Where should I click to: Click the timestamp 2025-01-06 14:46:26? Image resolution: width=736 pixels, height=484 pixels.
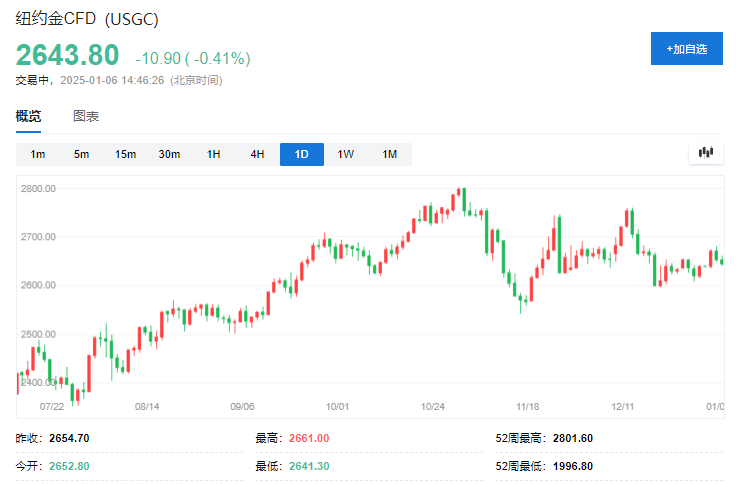[x=112, y=80]
